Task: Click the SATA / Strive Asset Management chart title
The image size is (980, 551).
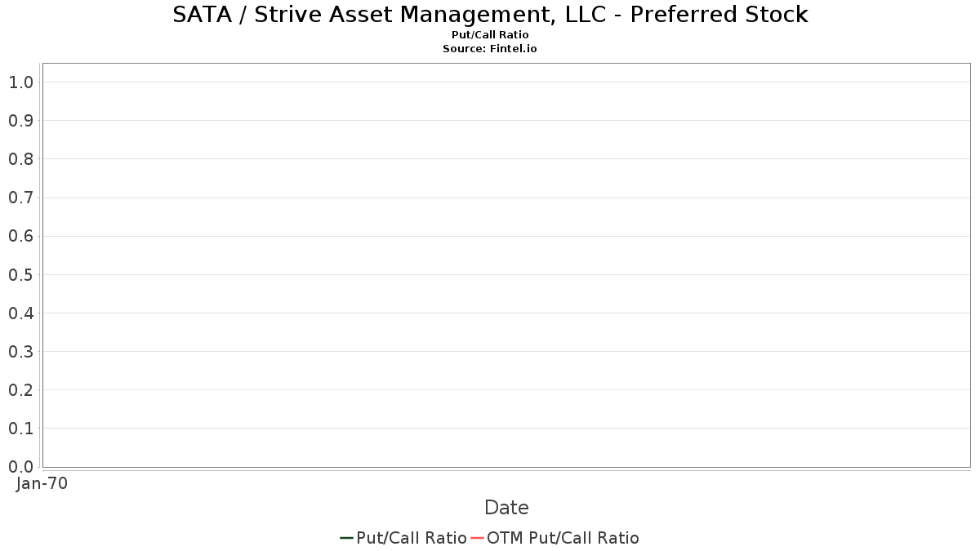Action: pyautogui.click(x=490, y=15)
